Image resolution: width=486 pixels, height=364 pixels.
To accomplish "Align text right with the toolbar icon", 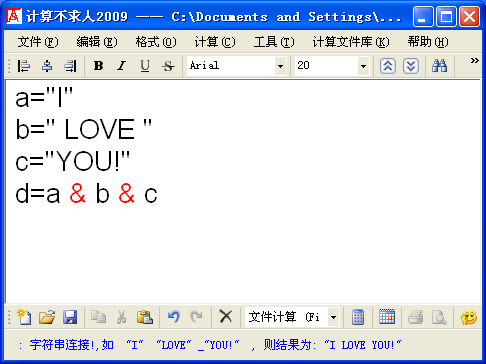I will click(70, 66).
